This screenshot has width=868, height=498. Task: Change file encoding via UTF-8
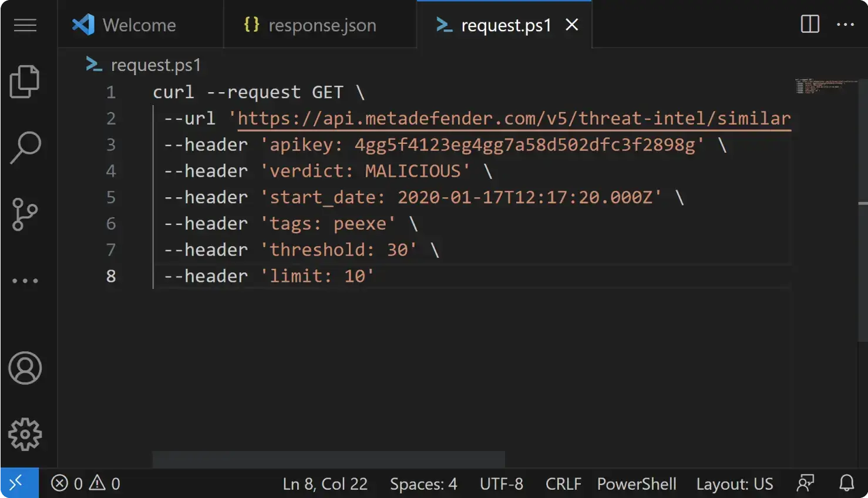(x=502, y=484)
